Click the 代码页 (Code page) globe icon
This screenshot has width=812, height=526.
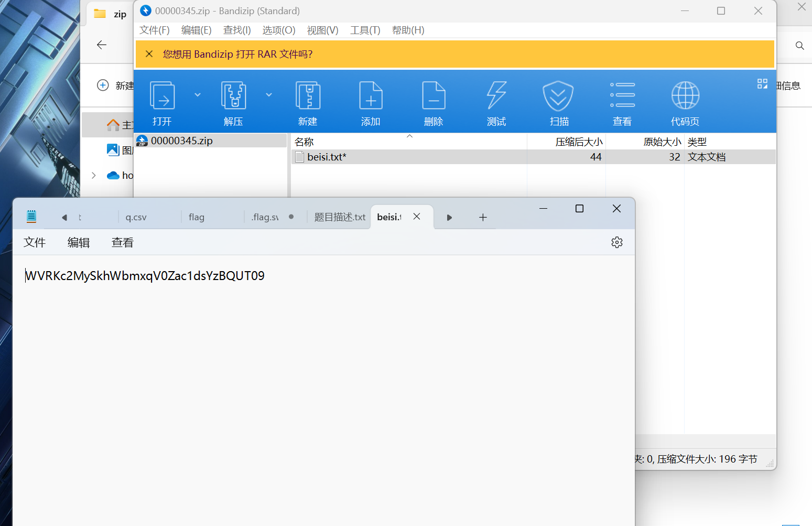pos(685,95)
